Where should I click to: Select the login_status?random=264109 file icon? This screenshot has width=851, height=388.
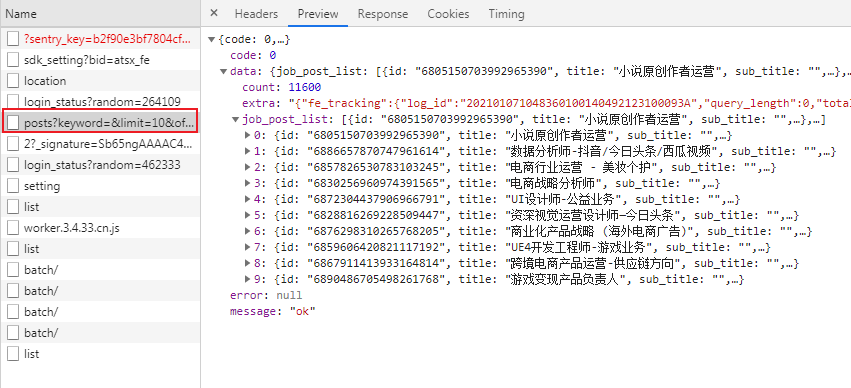tap(13, 102)
